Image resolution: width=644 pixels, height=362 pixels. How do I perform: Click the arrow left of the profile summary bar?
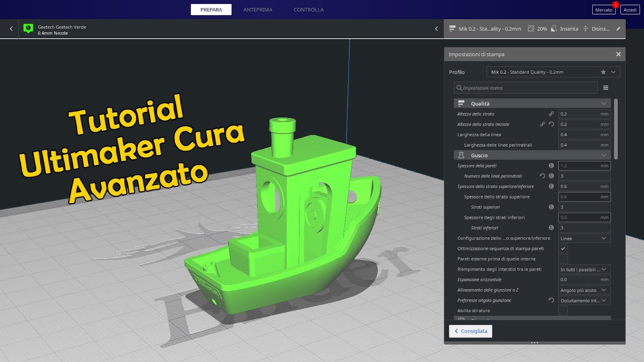tap(436, 29)
